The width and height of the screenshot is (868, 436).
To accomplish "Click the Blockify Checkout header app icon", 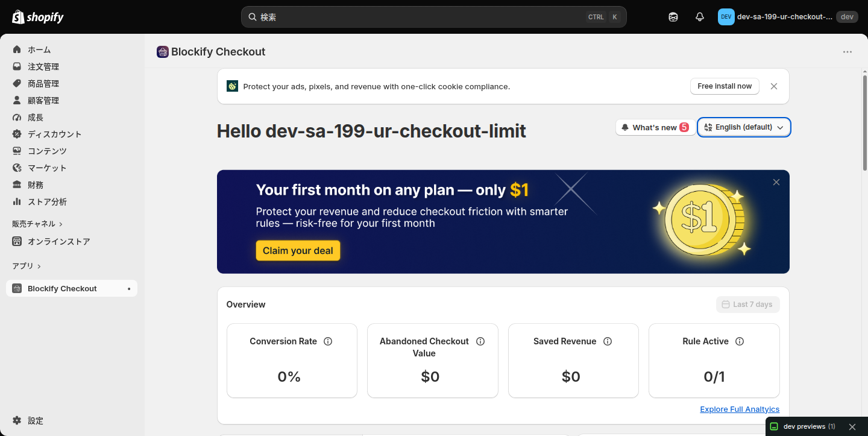I will (163, 52).
